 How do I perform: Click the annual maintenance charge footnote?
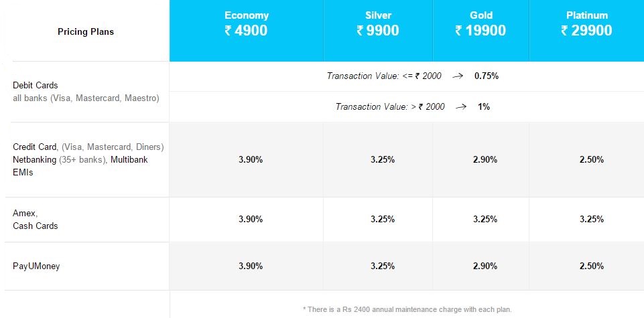coord(407,309)
